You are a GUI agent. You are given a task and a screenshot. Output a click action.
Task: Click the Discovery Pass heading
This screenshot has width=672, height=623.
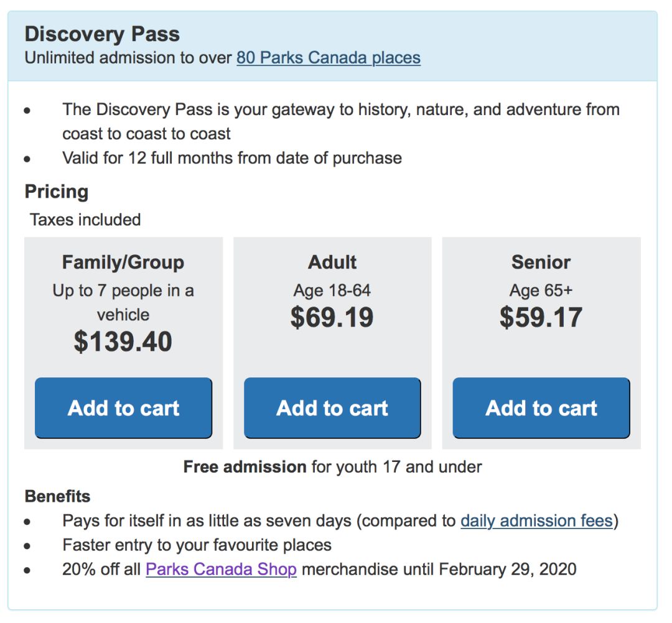(102, 34)
